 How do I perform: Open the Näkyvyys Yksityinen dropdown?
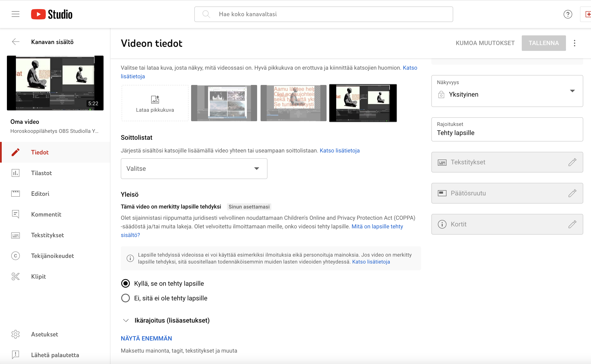(x=507, y=91)
